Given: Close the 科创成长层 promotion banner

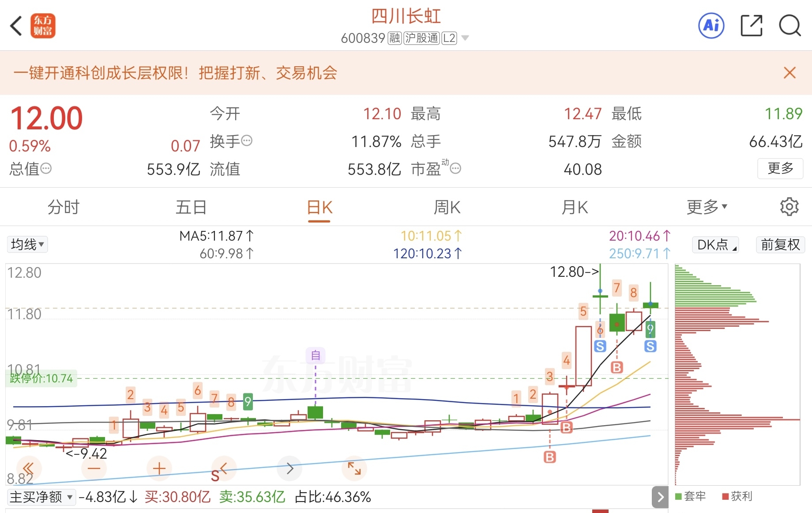Looking at the screenshot, I should coord(789,73).
